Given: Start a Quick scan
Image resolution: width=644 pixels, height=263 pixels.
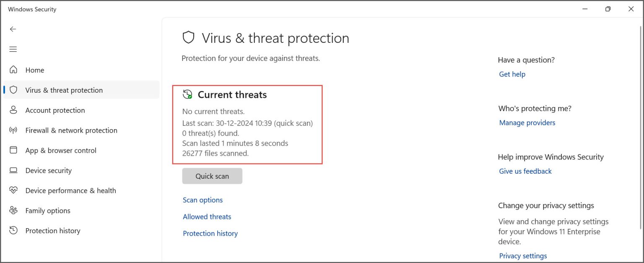Looking at the screenshot, I should coord(212,176).
